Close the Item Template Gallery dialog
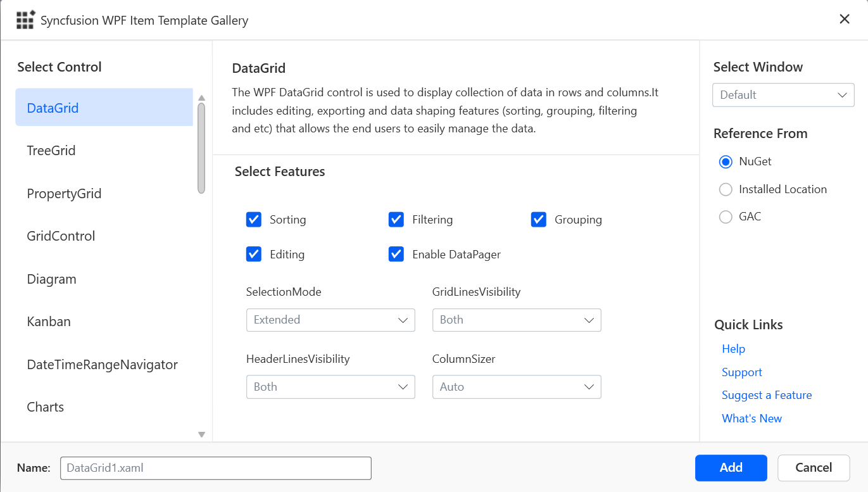The height and width of the screenshot is (492, 868). [x=844, y=19]
